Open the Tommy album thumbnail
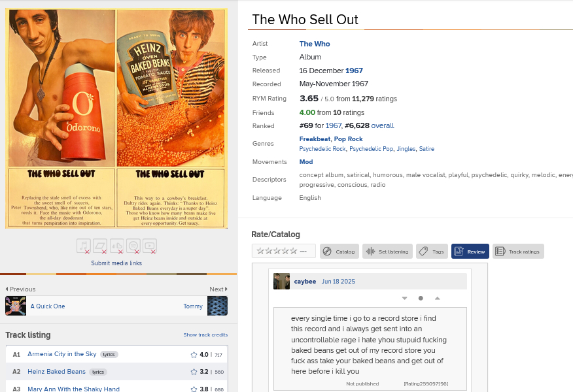Viewport: 573px width, 392px height. point(217,306)
